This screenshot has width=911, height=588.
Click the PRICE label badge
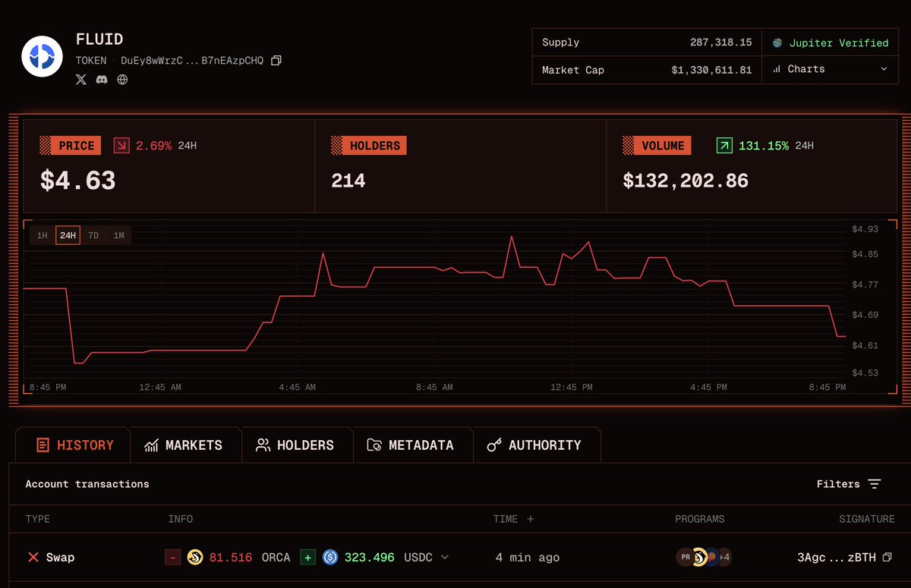point(70,146)
